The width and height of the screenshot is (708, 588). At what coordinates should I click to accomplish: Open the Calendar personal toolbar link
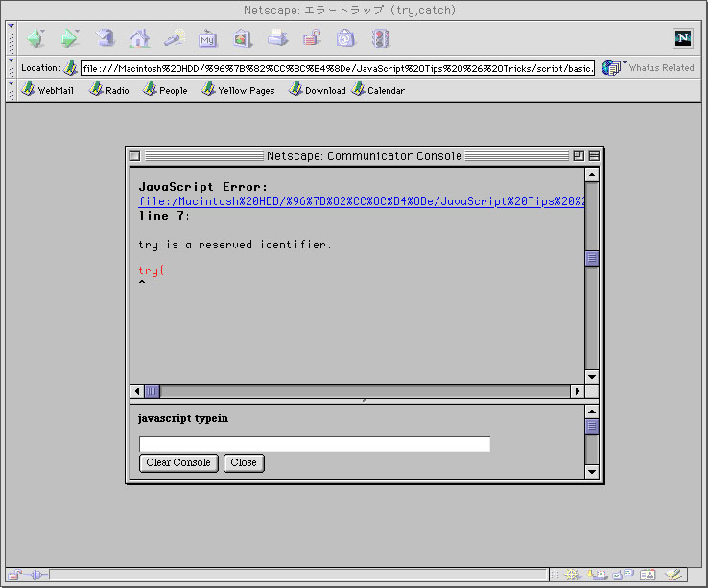click(378, 90)
